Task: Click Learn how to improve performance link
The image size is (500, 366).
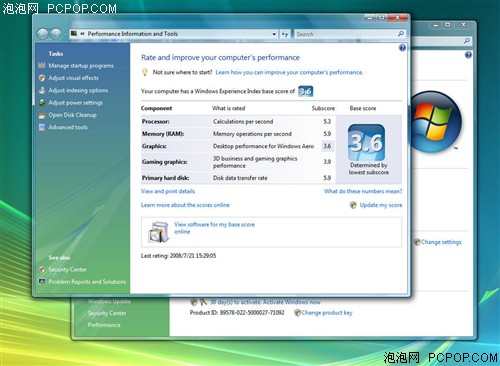Action: click(x=289, y=72)
